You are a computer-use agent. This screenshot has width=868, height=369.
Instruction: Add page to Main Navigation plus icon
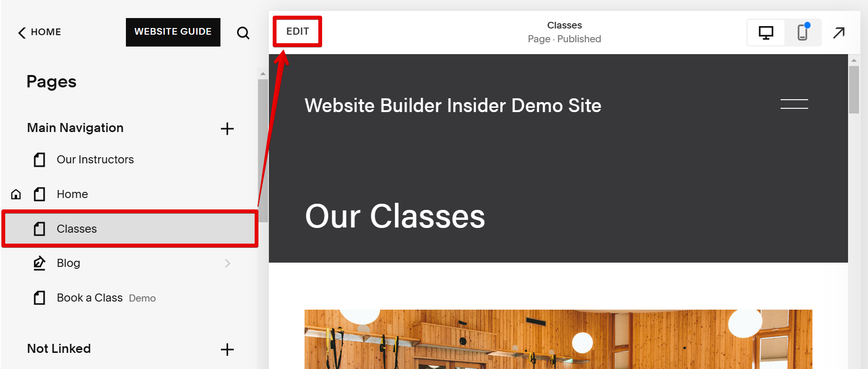(x=227, y=129)
